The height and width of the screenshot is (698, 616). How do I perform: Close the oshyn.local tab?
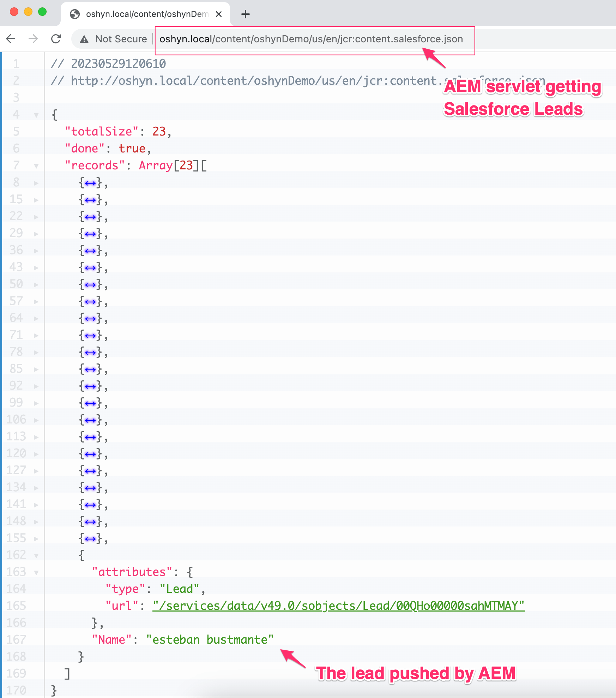(219, 14)
